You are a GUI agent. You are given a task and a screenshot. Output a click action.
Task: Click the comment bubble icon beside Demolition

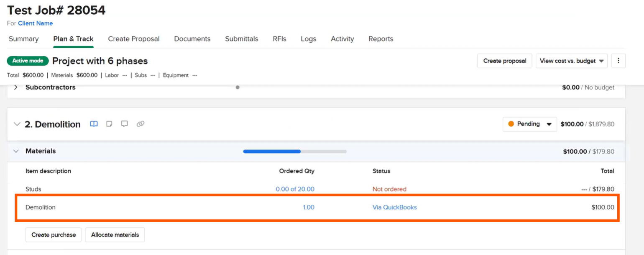click(x=124, y=124)
